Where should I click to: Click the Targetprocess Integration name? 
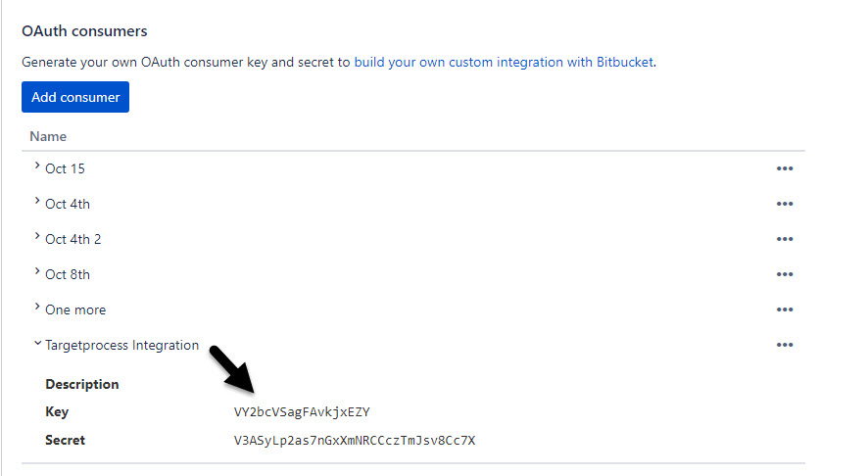121,346
